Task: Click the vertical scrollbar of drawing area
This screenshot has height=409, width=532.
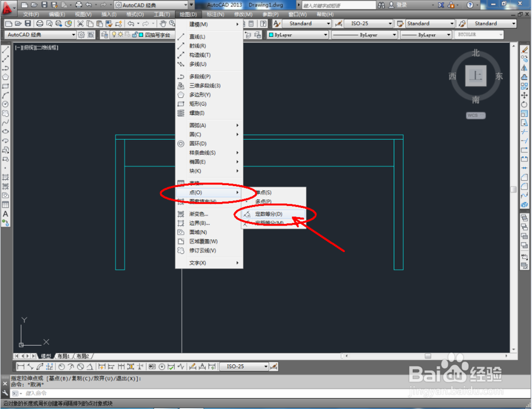Action: (x=514, y=198)
